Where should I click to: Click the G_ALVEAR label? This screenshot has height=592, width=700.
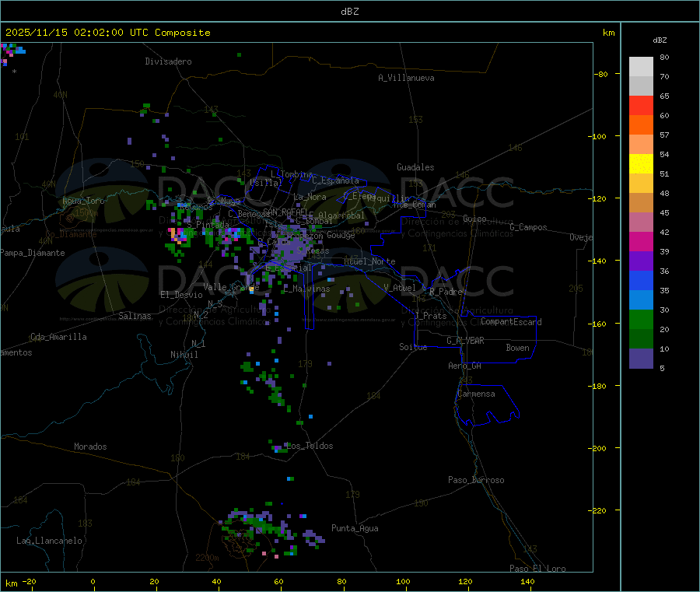click(x=466, y=341)
